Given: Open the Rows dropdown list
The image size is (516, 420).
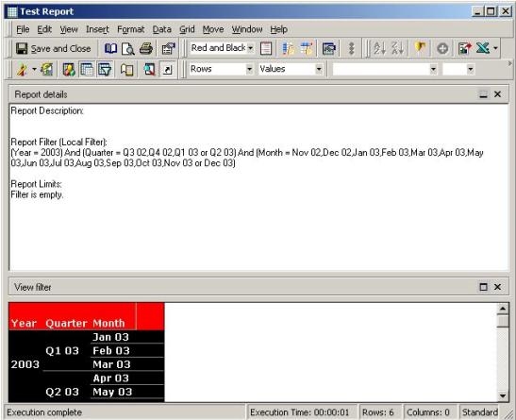Looking at the screenshot, I should point(249,69).
